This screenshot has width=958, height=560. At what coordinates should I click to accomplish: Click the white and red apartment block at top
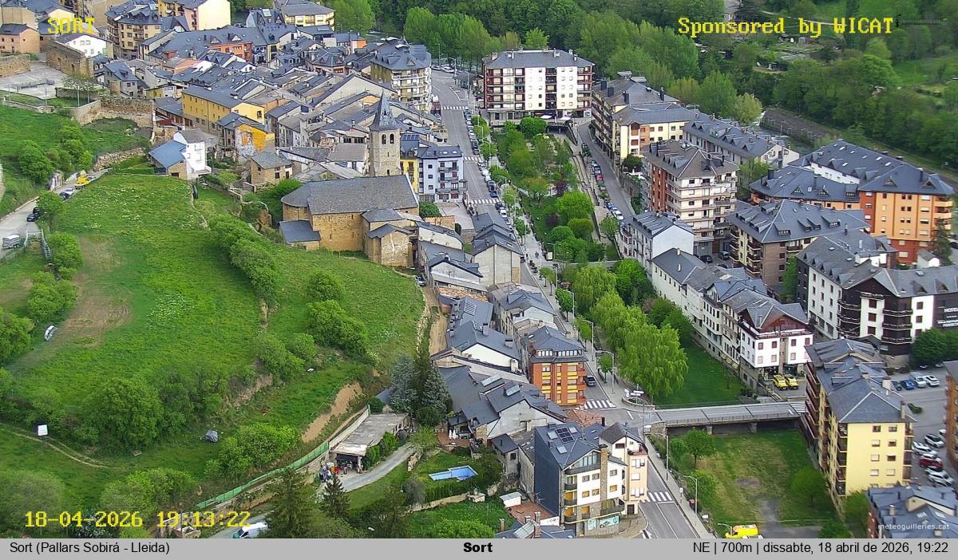pos(536,84)
